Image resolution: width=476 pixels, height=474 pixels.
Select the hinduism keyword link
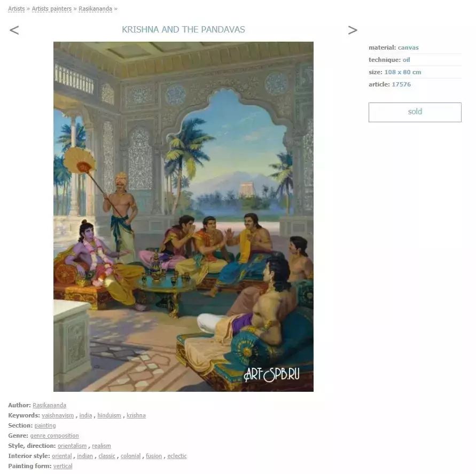pyautogui.click(x=109, y=415)
